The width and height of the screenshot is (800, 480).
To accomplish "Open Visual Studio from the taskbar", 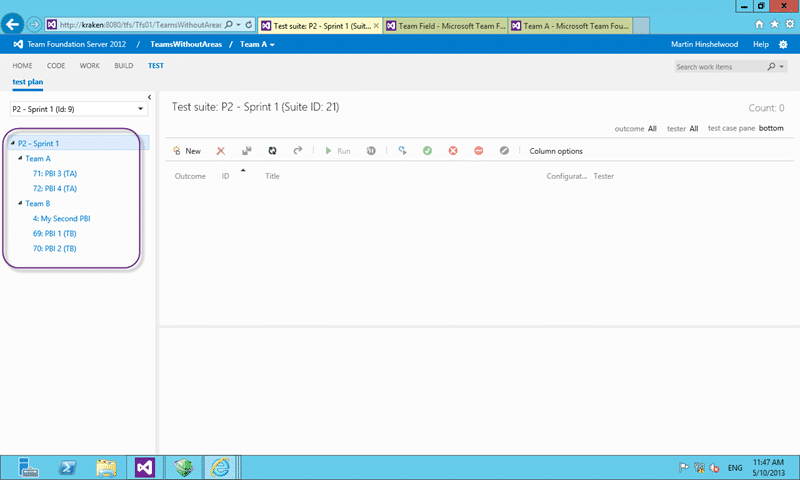I will (144, 467).
